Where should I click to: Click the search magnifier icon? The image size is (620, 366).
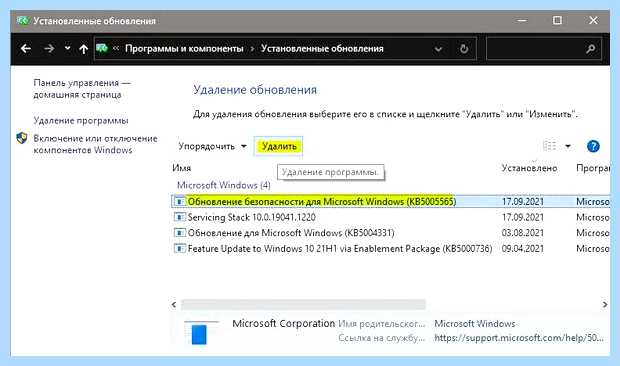(591, 49)
